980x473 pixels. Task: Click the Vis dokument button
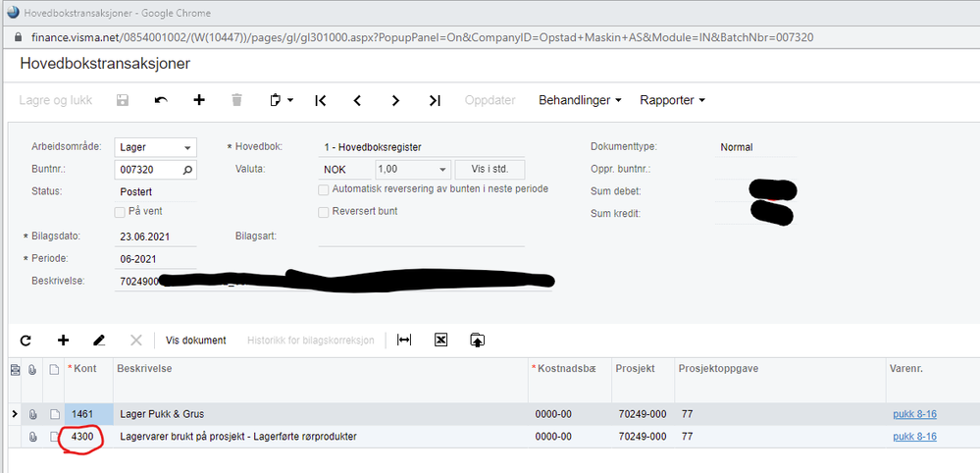(x=195, y=341)
